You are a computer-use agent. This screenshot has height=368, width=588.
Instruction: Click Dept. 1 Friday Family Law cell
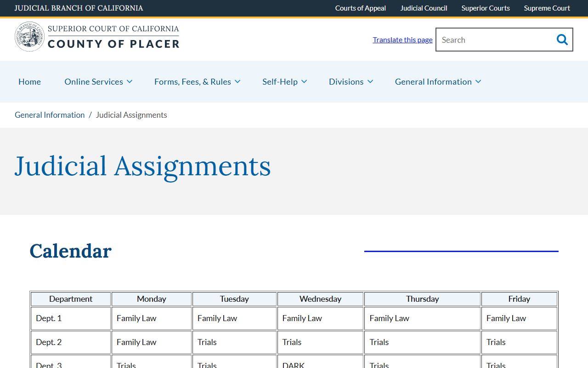click(x=519, y=318)
